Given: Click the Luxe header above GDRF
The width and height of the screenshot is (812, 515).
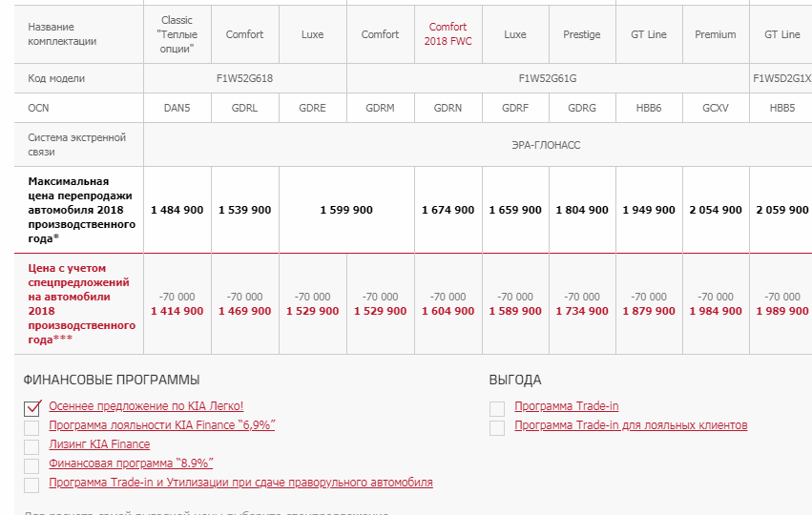Looking at the screenshot, I should coord(515,34).
